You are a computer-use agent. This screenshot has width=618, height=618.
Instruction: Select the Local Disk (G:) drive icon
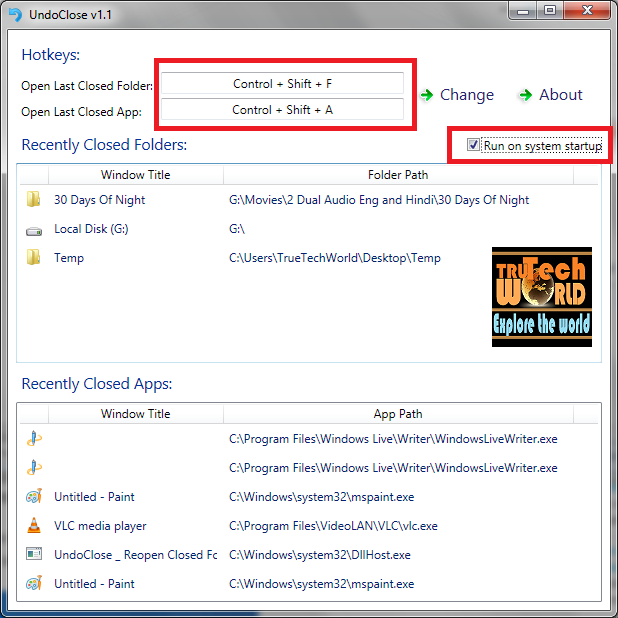[x=34, y=231]
